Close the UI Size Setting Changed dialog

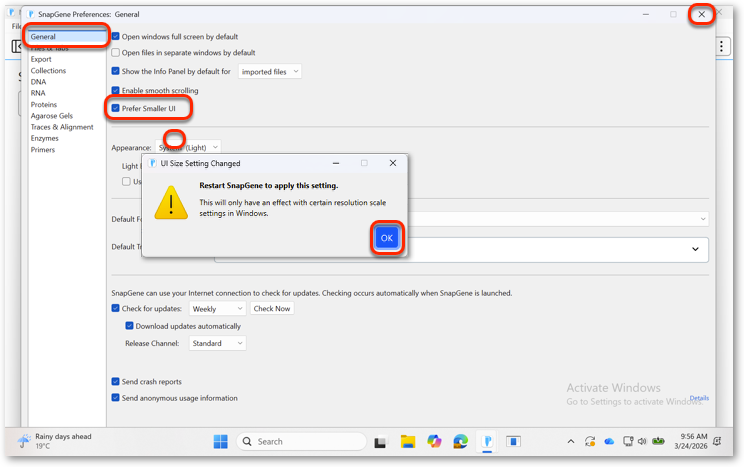tap(392, 163)
